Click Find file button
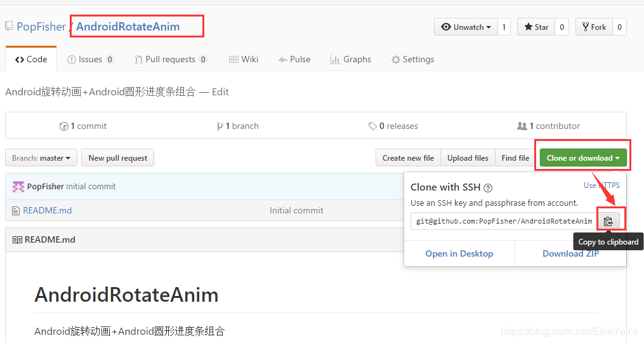 (x=515, y=158)
